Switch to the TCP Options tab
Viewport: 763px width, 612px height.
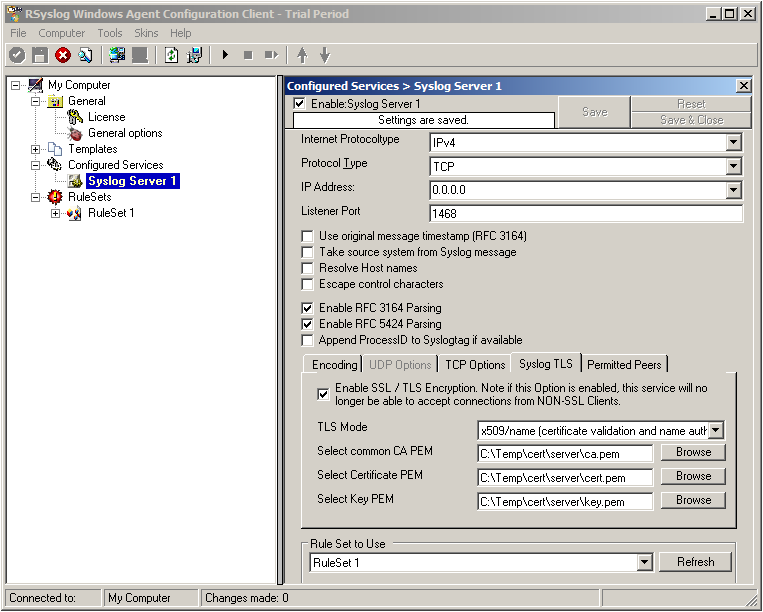pos(475,365)
